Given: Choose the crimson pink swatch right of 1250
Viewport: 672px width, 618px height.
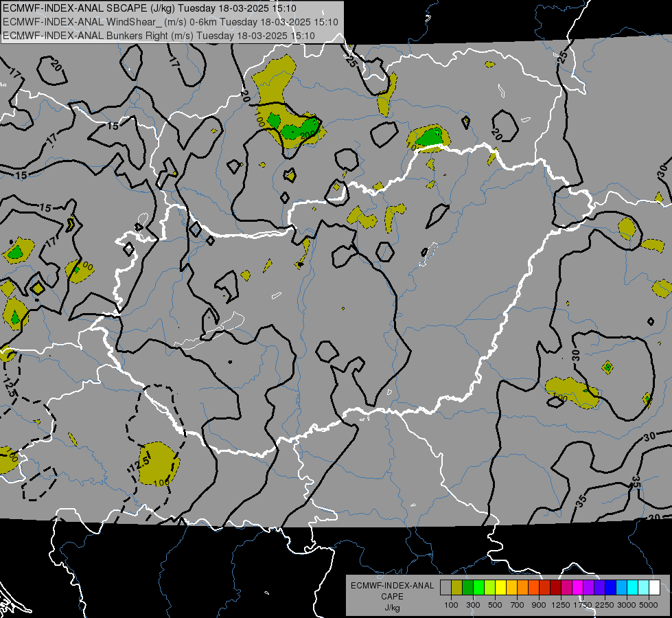Looking at the screenshot, I should 566,587.
